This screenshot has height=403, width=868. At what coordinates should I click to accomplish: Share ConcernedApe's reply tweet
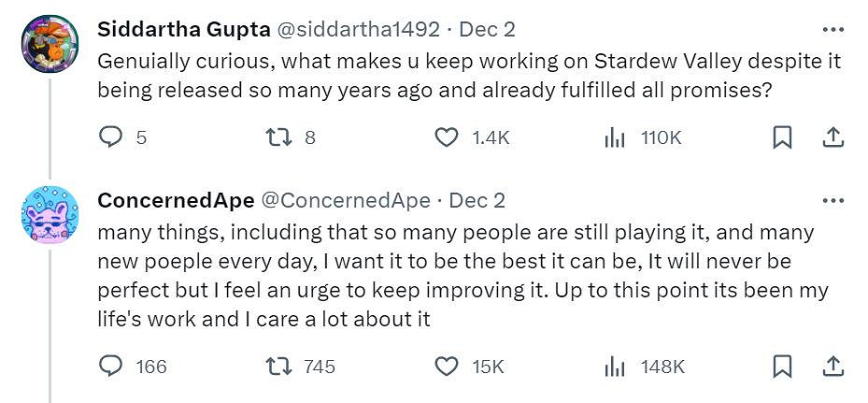click(x=832, y=367)
